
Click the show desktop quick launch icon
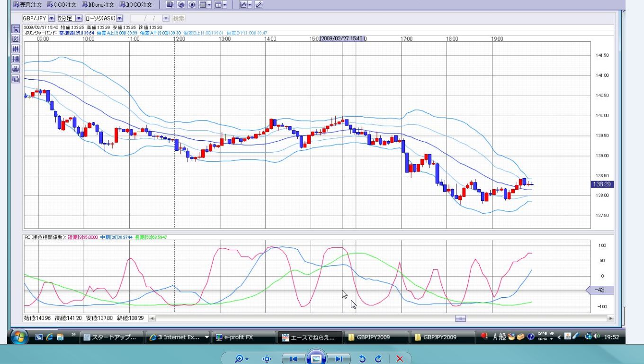[x=39, y=337]
